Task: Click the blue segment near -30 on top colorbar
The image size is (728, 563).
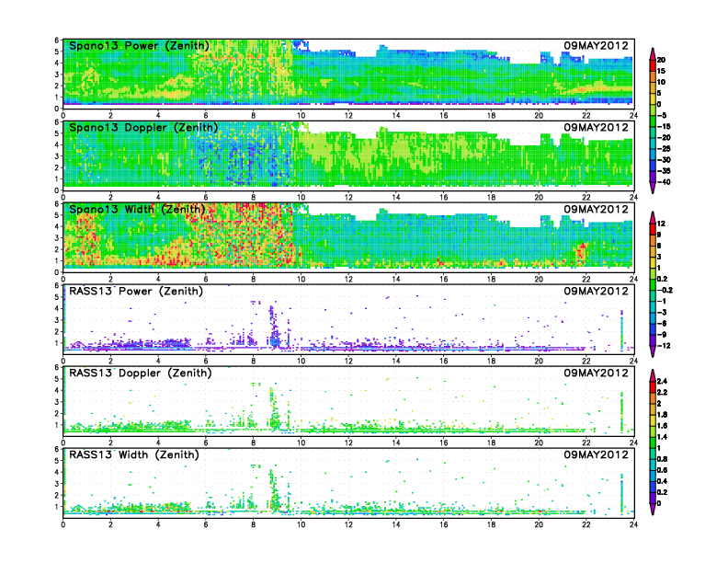Action: (x=653, y=166)
